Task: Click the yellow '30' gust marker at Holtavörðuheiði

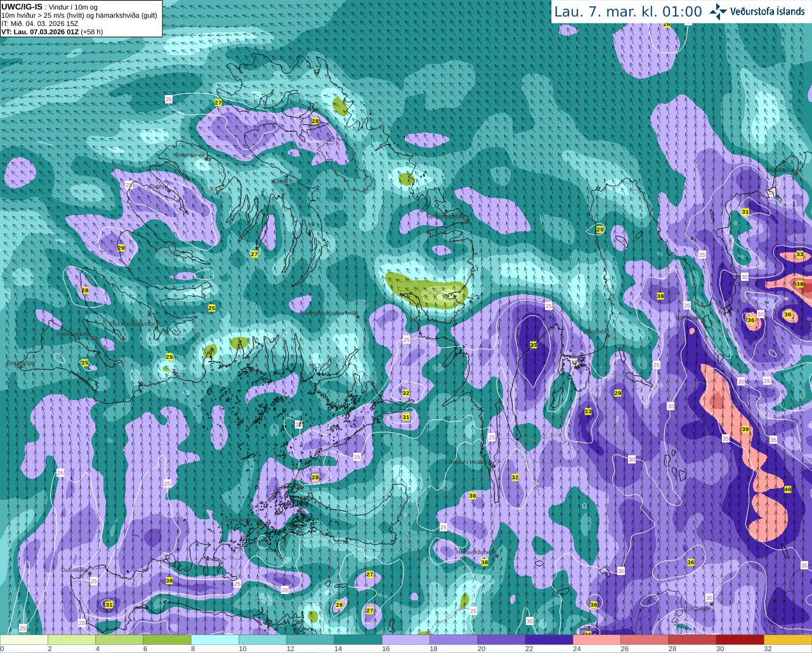Action: (485, 562)
